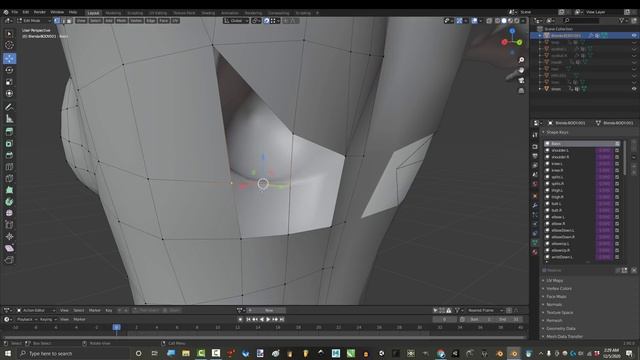This screenshot has height=360, width=640.
Task: Enable vertex select mode
Action: (x=57, y=20)
